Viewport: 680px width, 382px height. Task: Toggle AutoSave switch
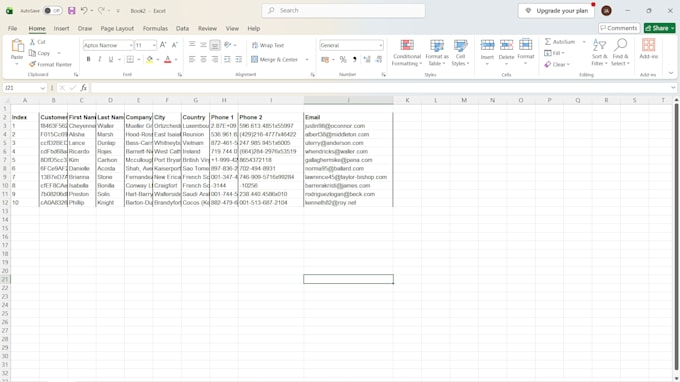53,10
